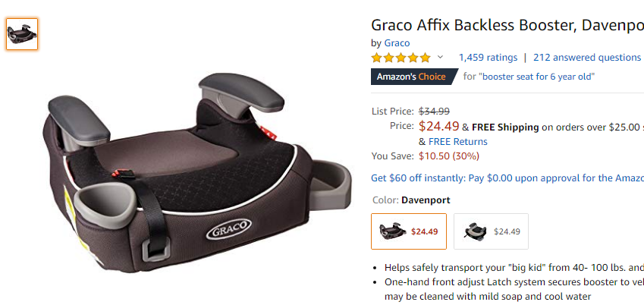Visit the Graco brand link
Viewport: 644px width, 305px height.
(397, 42)
